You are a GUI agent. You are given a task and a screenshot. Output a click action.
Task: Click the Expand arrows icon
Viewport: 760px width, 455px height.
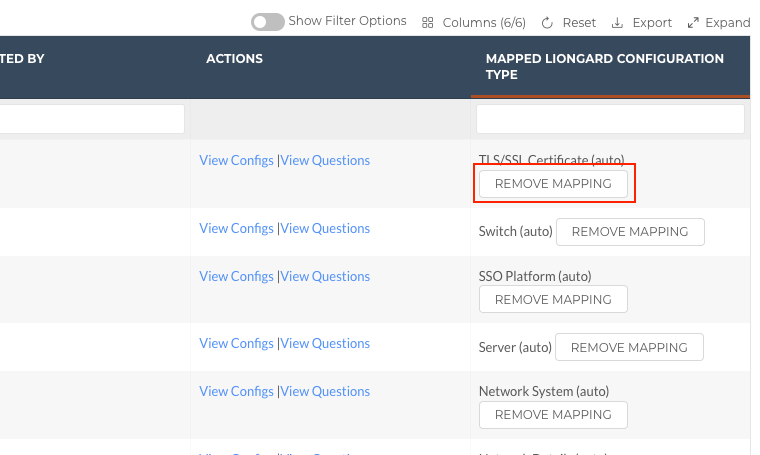pos(693,23)
